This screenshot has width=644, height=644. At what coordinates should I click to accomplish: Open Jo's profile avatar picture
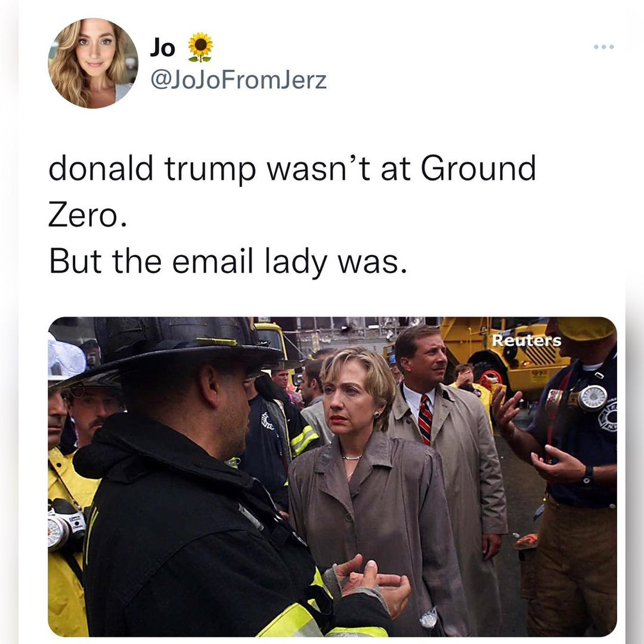(x=93, y=63)
